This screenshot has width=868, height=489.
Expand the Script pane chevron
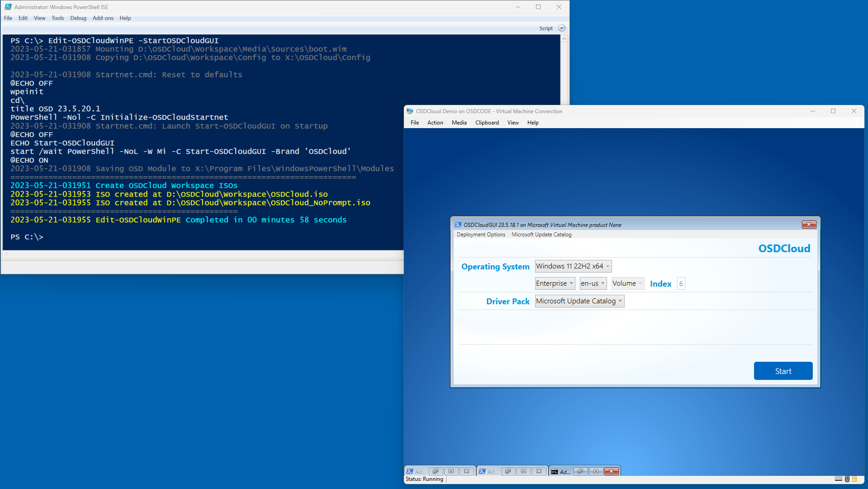pyautogui.click(x=561, y=28)
